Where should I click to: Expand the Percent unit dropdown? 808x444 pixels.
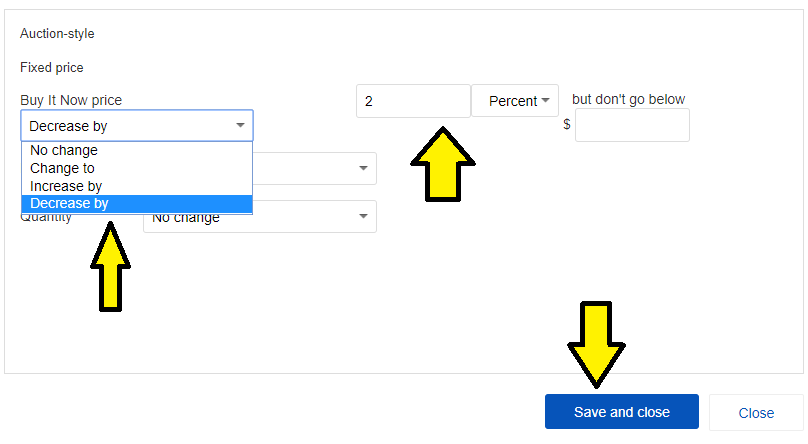coord(514,101)
